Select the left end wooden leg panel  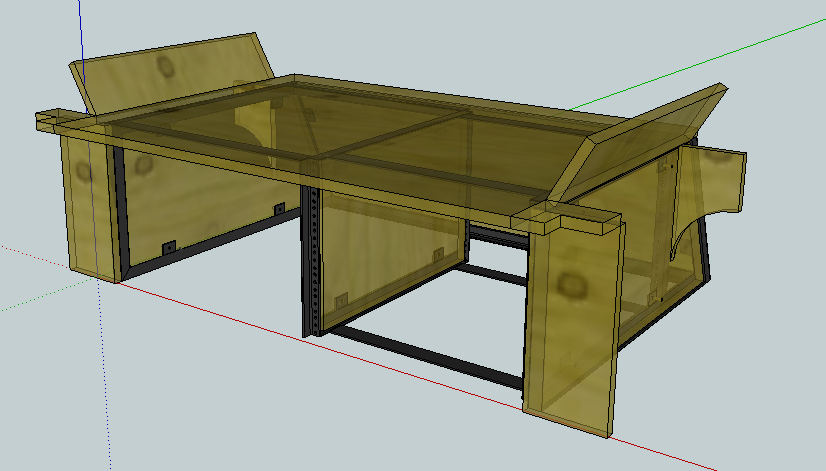coord(91,208)
